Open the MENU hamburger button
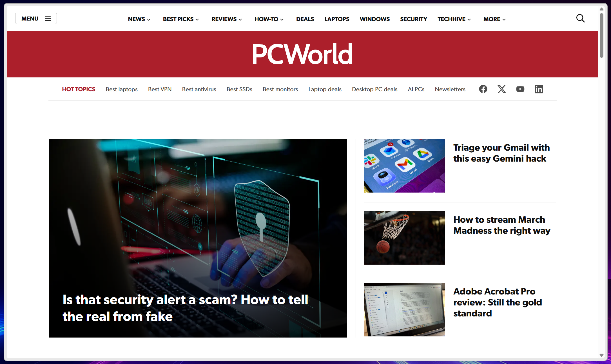611x364 pixels. (x=36, y=19)
